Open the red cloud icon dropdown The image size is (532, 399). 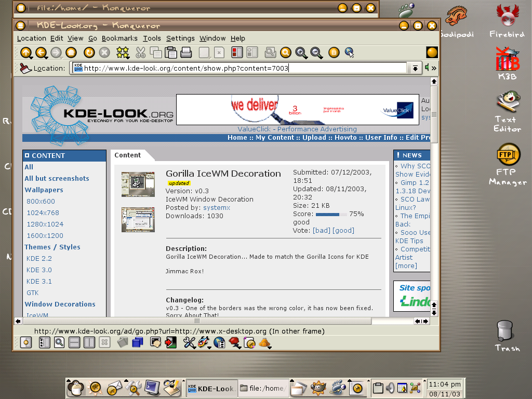(x=235, y=343)
